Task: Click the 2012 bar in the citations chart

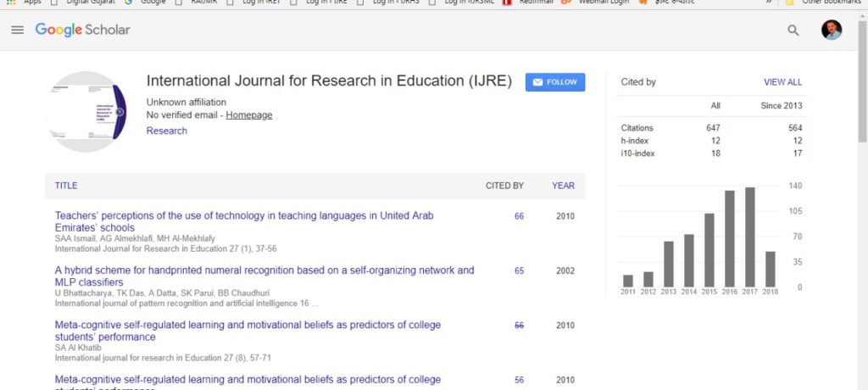Action: (x=648, y=279)
